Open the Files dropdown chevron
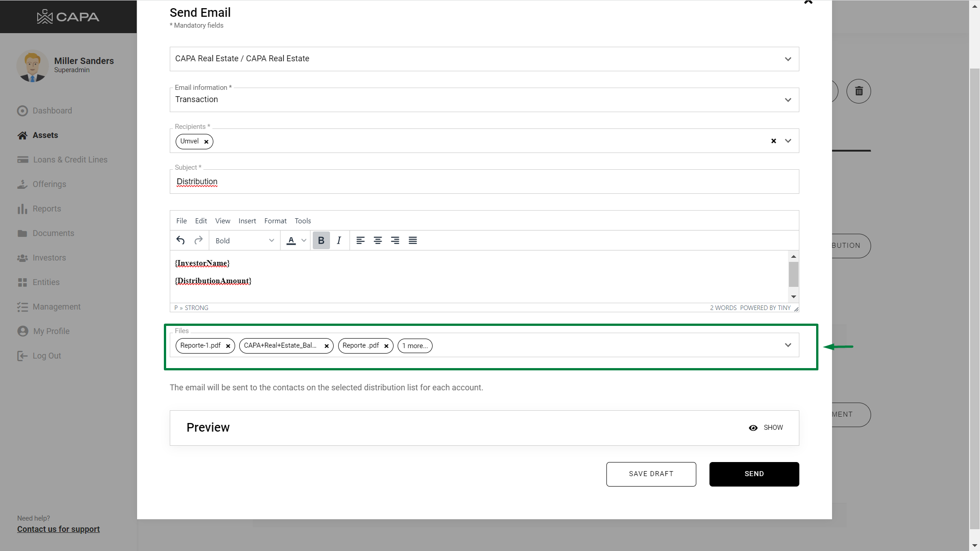Viewport: 980px width, 551px height. coord(788,345)
